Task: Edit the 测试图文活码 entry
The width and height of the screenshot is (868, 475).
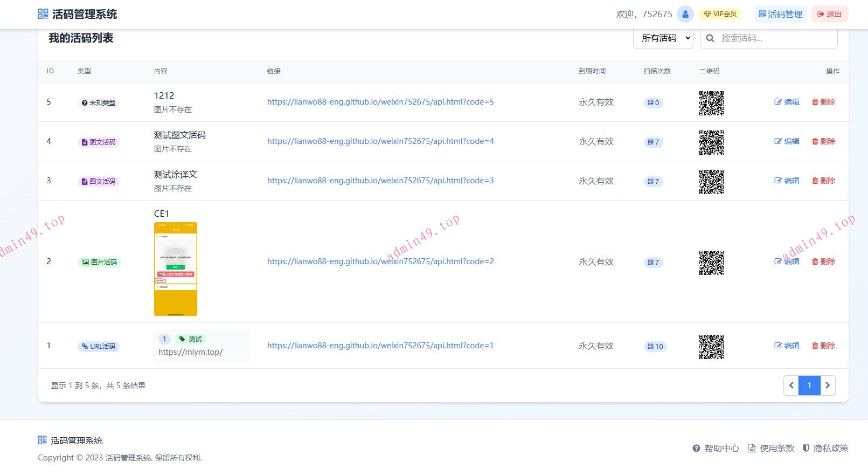Action: 787,141
